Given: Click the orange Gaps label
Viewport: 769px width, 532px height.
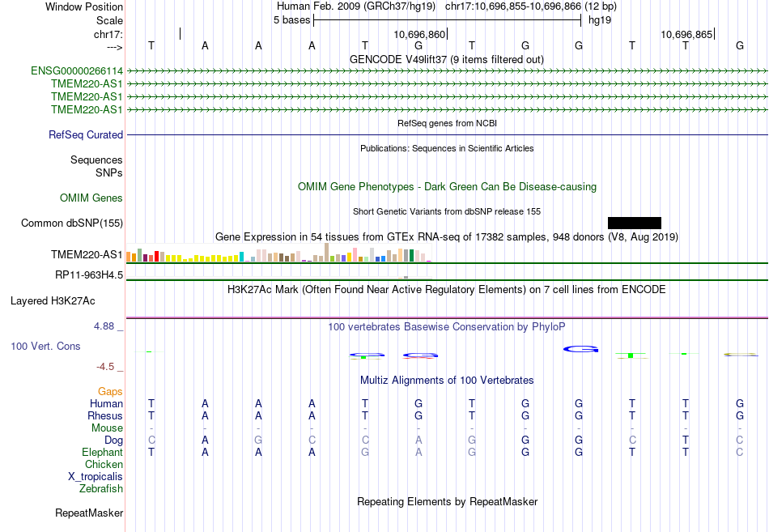Looking at the screenshot, I should (110, 392).
